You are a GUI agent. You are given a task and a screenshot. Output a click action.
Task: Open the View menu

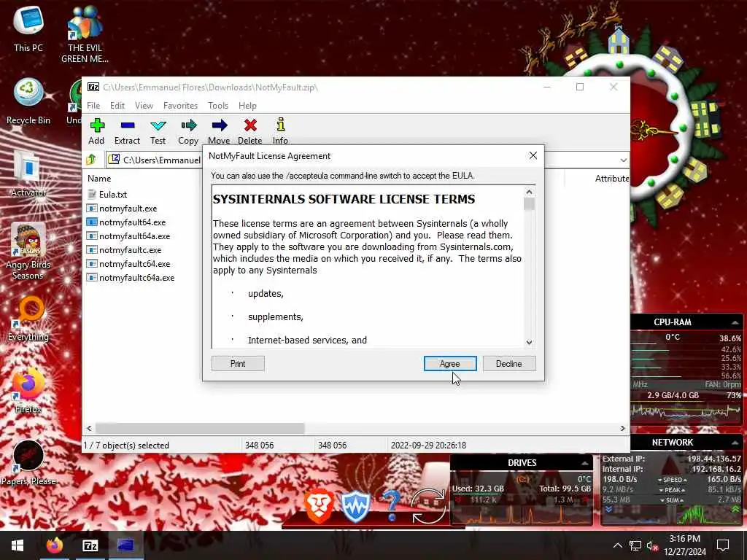[x=144, y=105]
